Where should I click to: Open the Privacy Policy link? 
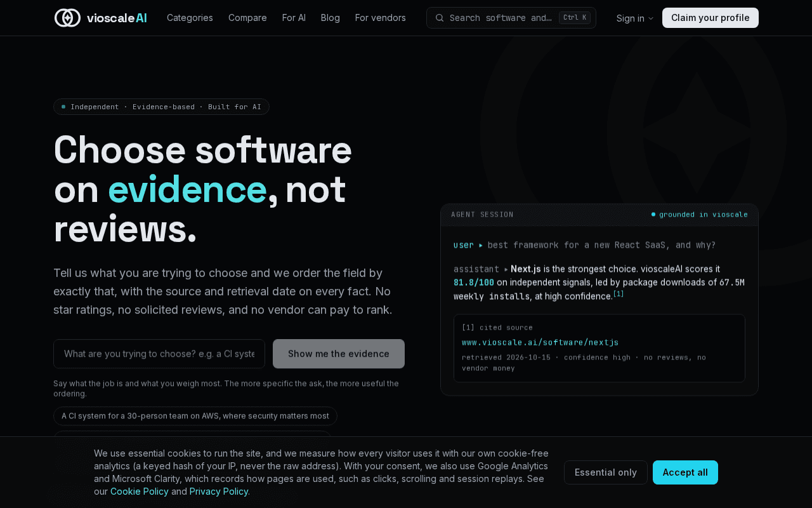[x=219, y=491]
